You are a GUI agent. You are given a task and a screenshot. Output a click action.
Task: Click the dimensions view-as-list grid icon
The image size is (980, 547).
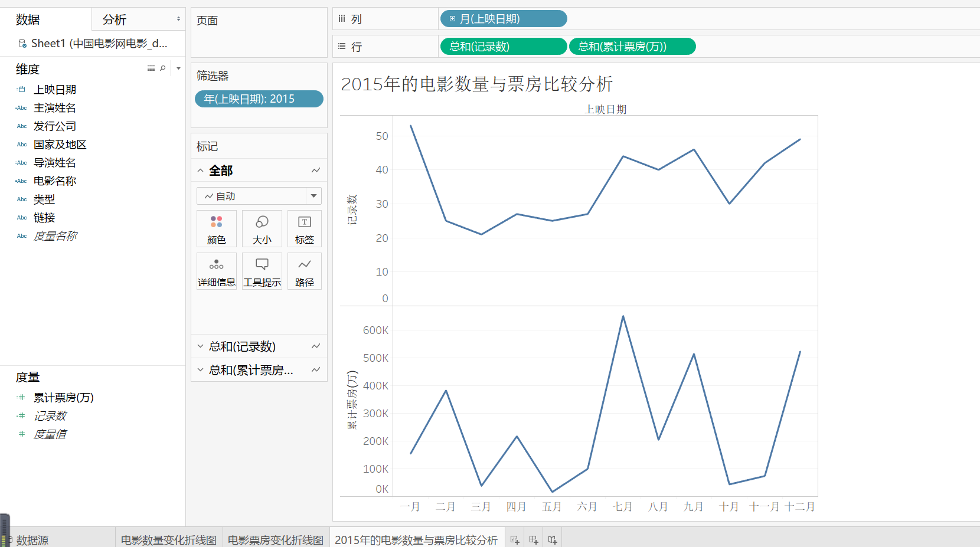pyautogui.click(x=151, y=68)
